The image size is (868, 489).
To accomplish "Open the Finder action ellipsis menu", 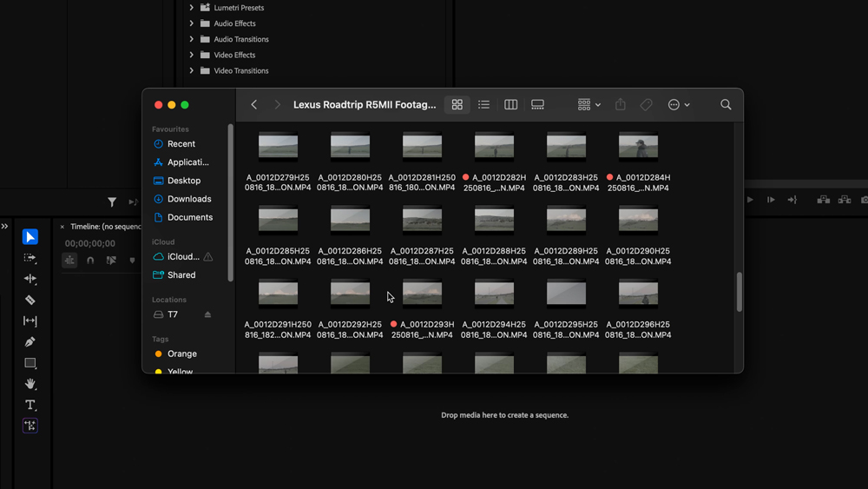I will click(679, 105).
